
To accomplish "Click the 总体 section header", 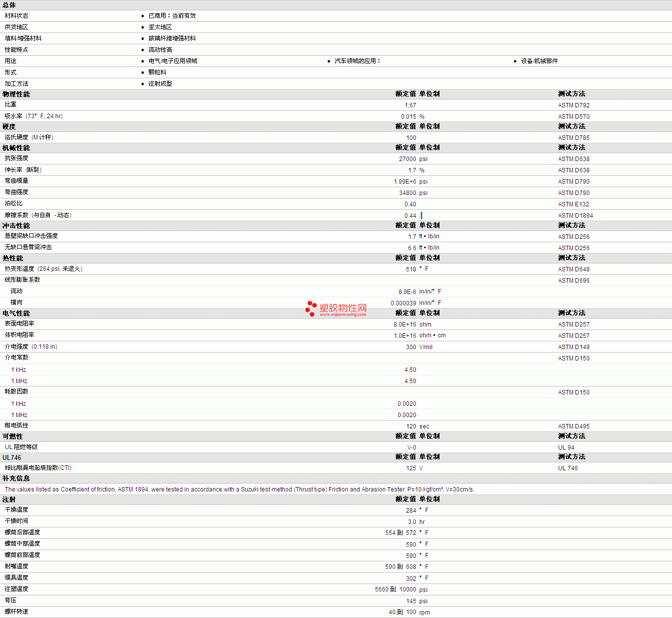I will pyautogui.click(x=9, y=5).
